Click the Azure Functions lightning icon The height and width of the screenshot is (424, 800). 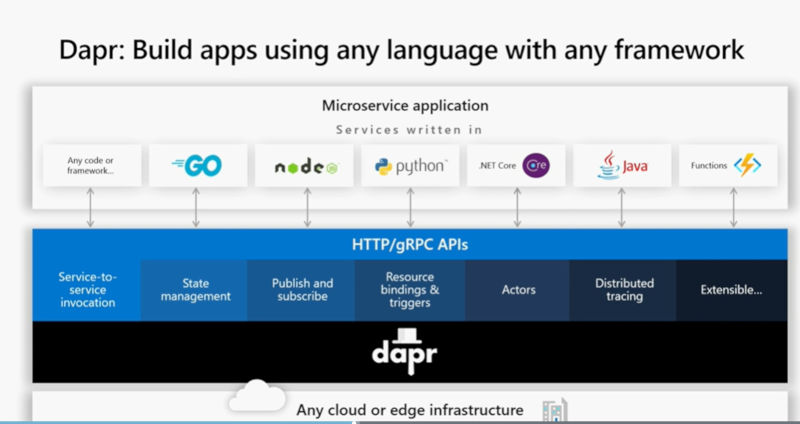coord(747,165)
